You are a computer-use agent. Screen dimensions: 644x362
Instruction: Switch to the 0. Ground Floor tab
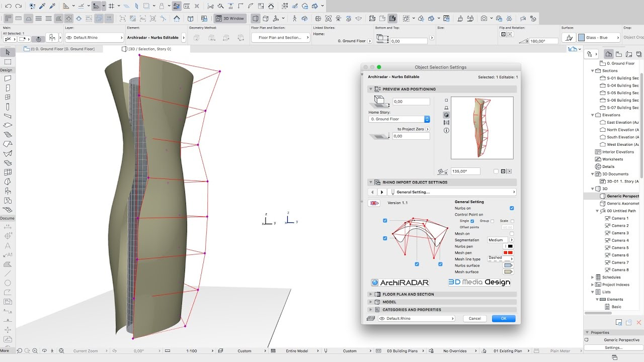pos(63,49)
